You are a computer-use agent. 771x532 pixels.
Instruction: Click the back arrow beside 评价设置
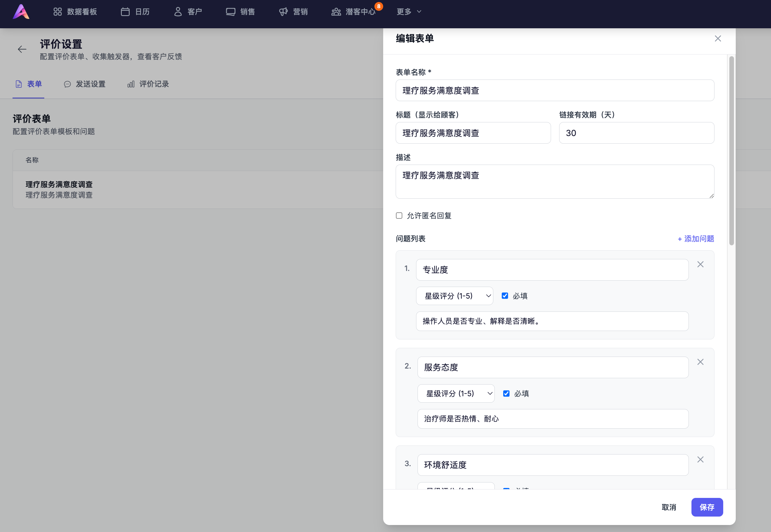(x=22, y=49)
